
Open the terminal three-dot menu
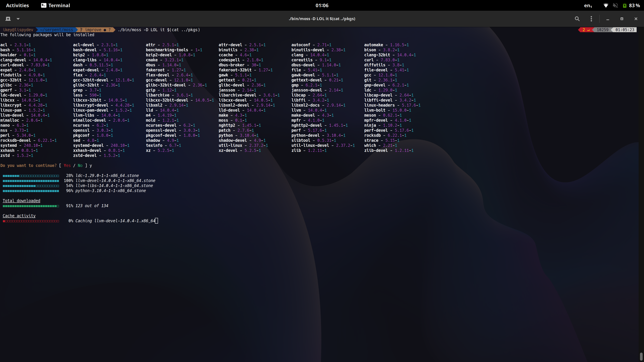(x=591, y=19)
